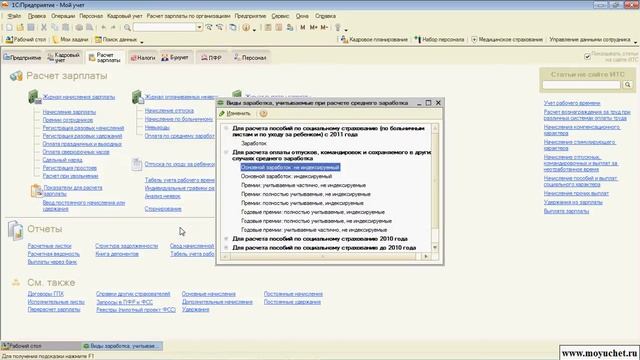This screenshot has height=360, width=640.
Task: Switch to the Бухучет tab
Action: 176,58
